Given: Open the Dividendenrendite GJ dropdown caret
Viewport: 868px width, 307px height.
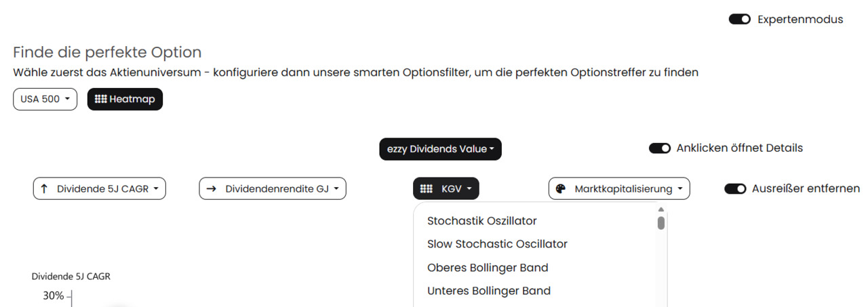Looking at the screenshot, I should (336, 189).
